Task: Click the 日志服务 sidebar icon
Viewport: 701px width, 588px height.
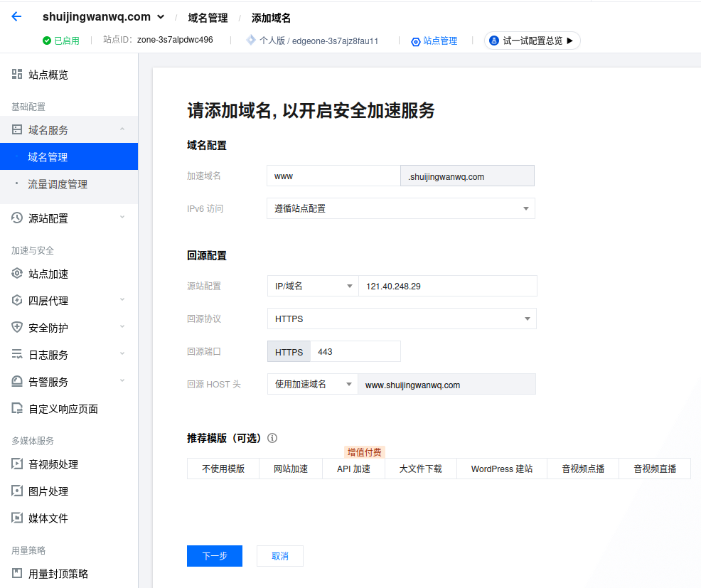Action: tap(17, 354)
